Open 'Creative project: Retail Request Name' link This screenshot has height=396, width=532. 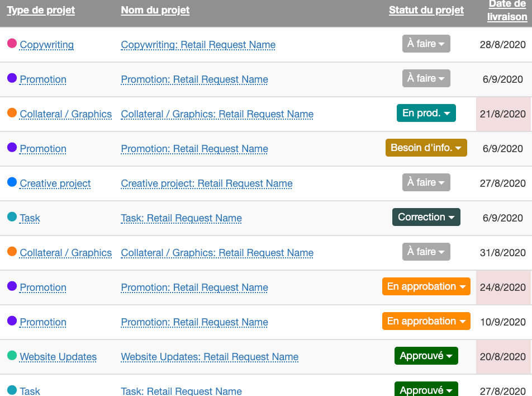tap(206, 183)
